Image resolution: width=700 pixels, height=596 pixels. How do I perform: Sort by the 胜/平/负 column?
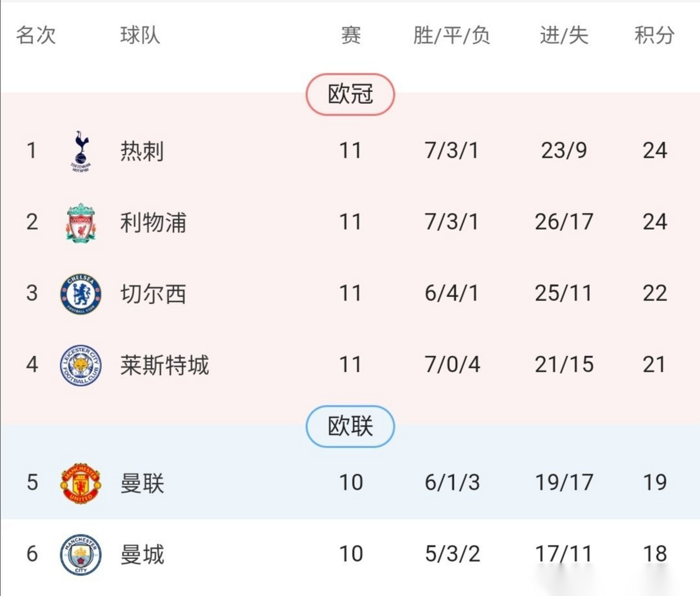tap(451, 36)
